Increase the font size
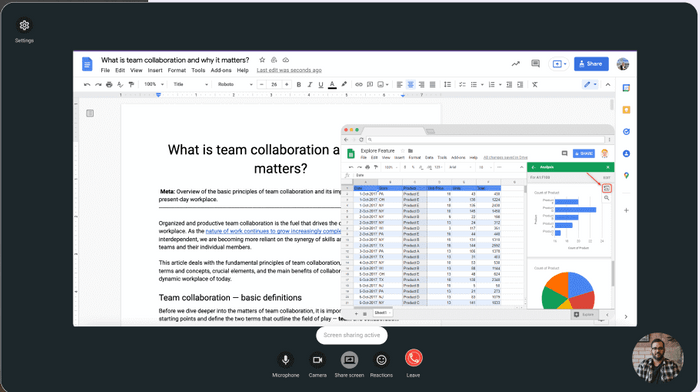Screen dimensions: 700x392 point(287,84)
